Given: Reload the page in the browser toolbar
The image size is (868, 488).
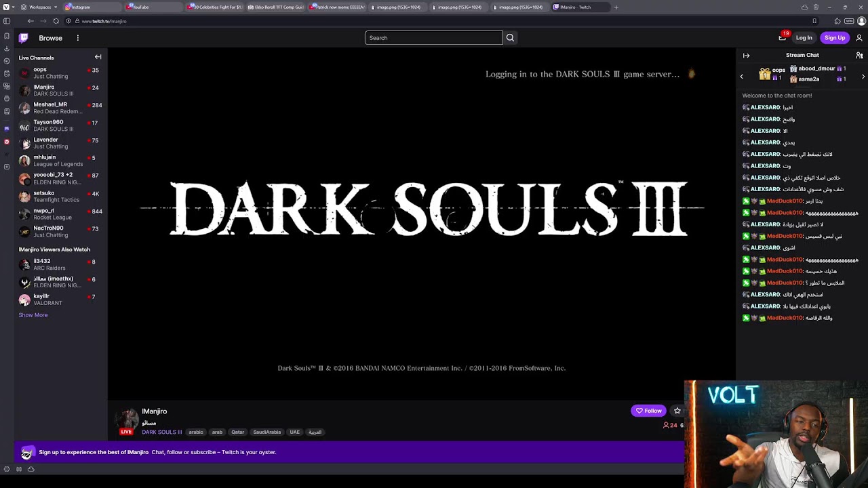Looking at the screenshot, I should [x=56, y=21].
